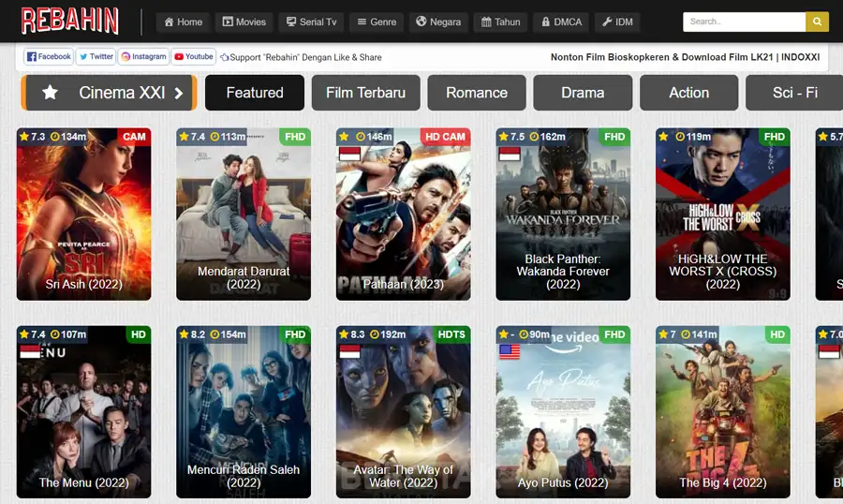Image resolution: width=843 pixels, height=504 pixels.
Task: Open the Negara menu
Action: (x=438, y=22)
